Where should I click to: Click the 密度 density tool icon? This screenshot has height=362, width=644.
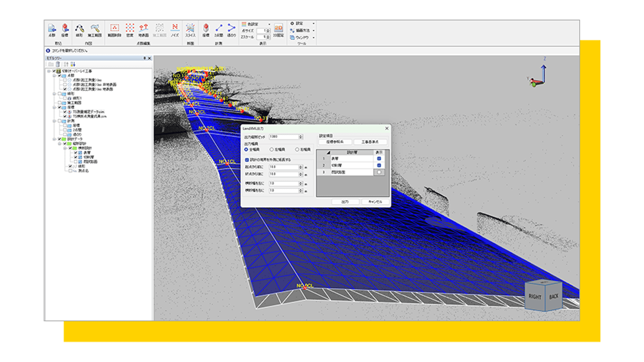pyautogui.click(x=130, y=29)
